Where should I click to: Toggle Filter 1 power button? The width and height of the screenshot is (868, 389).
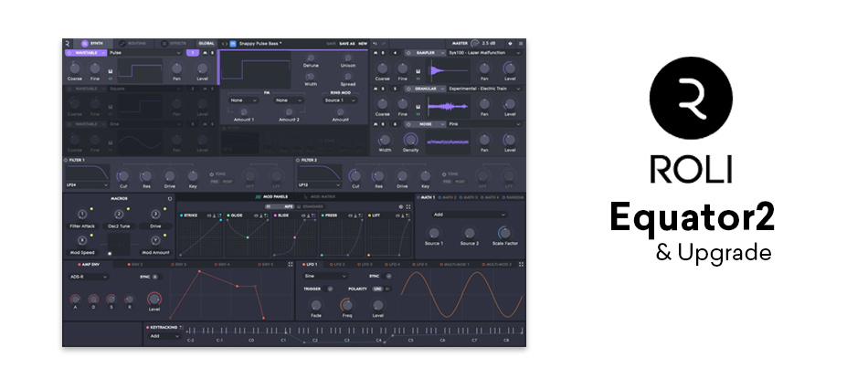click(65, 161)
